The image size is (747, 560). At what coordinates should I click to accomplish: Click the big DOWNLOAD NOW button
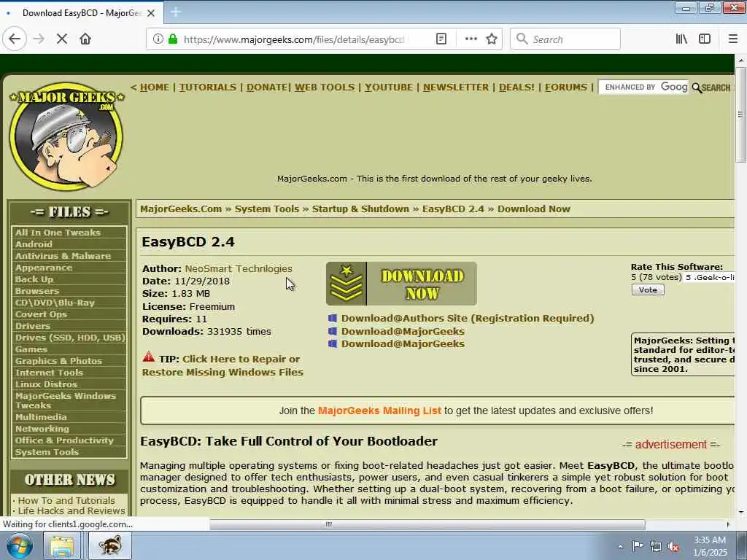point(401,284)
